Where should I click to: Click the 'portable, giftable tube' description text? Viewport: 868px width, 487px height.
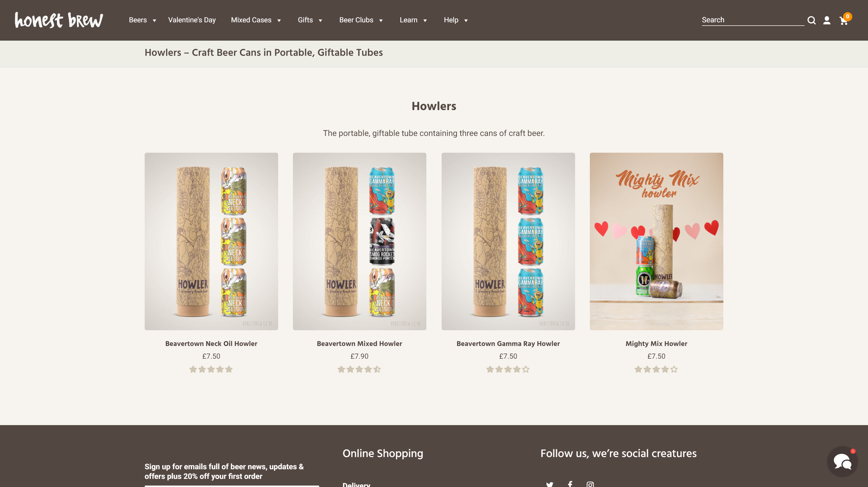434,133
